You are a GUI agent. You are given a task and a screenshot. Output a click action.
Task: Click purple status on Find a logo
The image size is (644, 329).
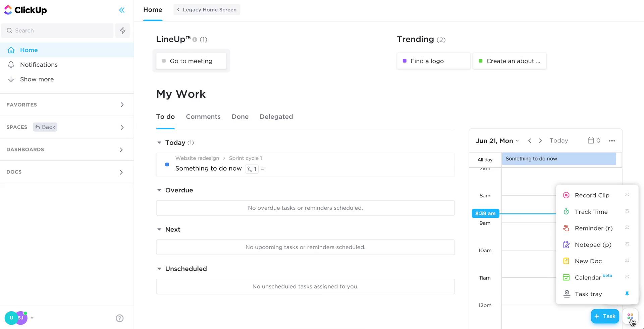pyautogui.click(x=405, y=61)
